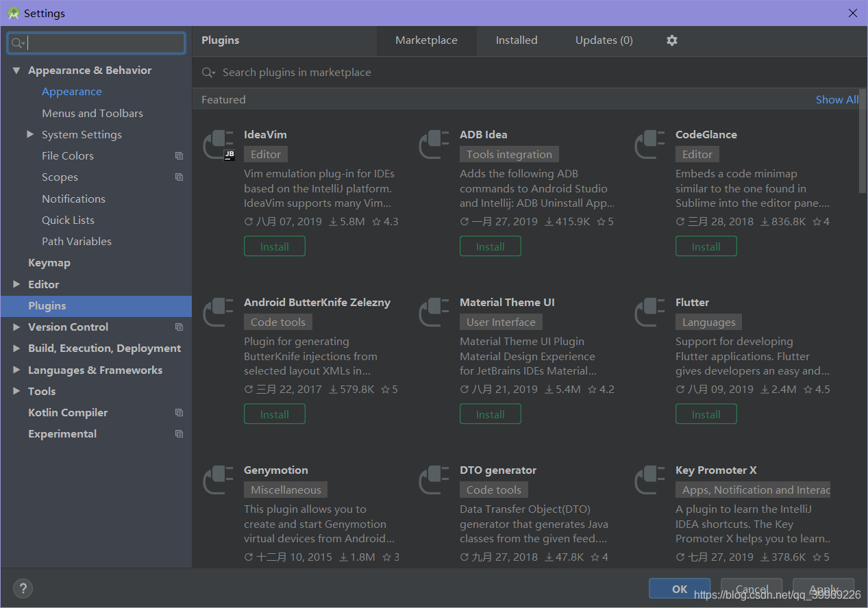Open the Updates tab
The image size is (868, 608).
tap(603, 40)
